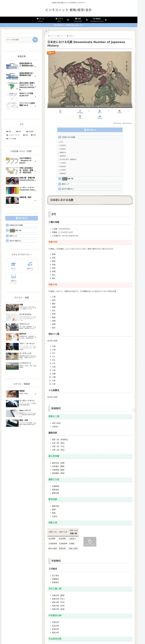Image resolution: width=145 pixels, height=644 pixels.
Task: Open popular article 産業分類・業種分類
Action: (x=22, y=181)
